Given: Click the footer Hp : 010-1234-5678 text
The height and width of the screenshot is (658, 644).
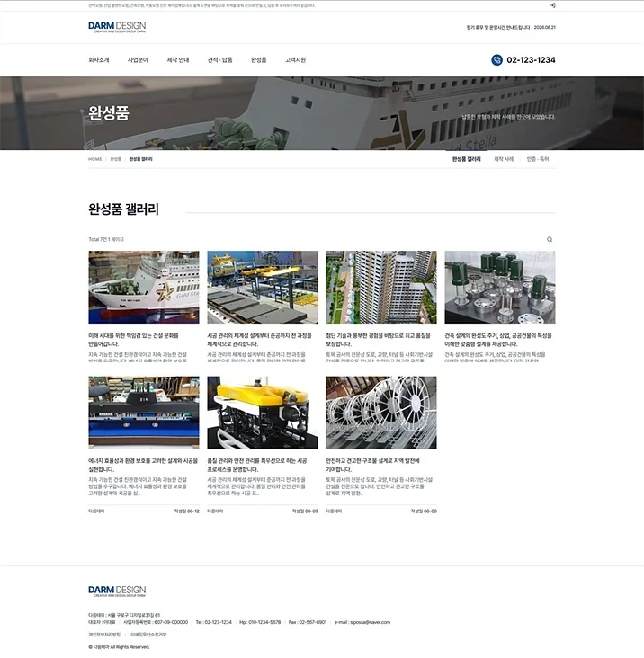Looking at the screenshot, I should click(260, 622).
